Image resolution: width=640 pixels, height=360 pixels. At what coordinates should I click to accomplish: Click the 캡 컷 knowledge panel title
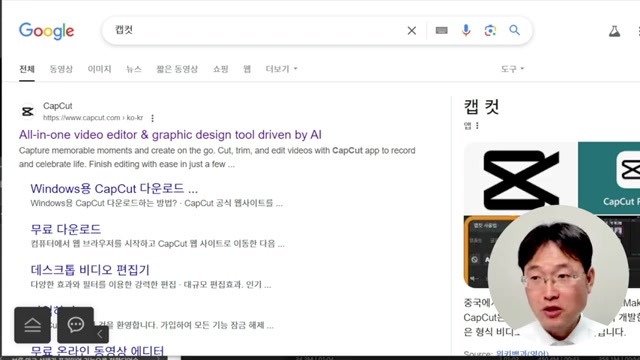tap(482, 107)
